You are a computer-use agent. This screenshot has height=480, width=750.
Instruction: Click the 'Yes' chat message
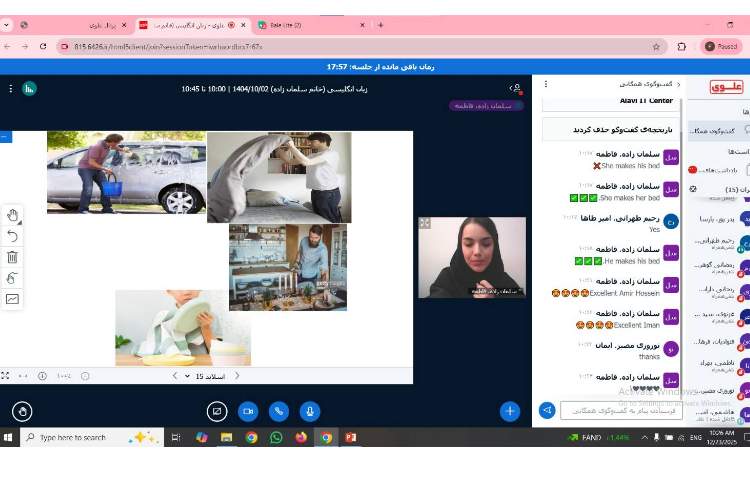pos(655,229)
